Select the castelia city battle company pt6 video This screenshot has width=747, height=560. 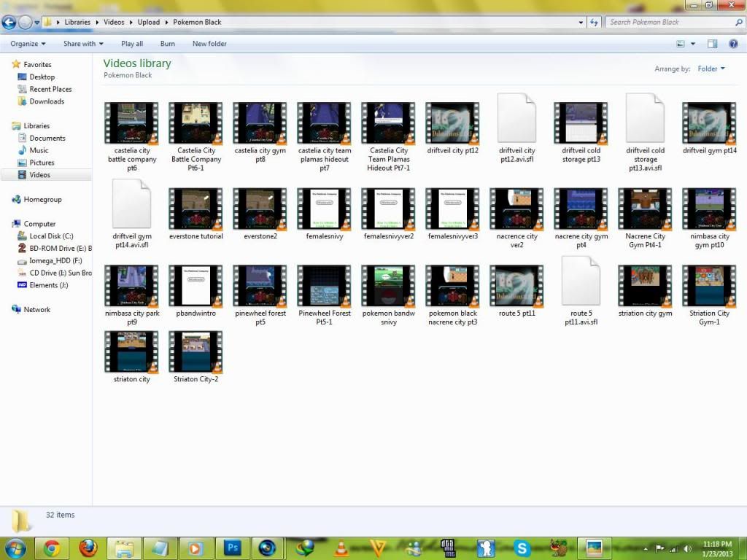[131, 136]
